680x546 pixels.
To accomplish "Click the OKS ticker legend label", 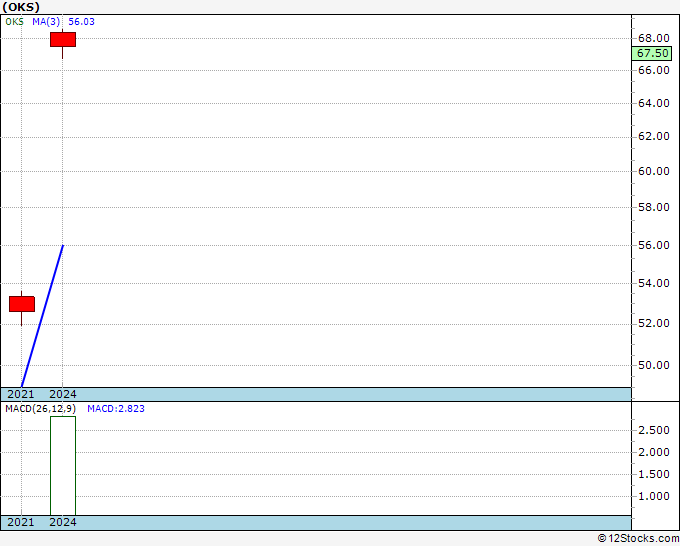I will 14,22.
